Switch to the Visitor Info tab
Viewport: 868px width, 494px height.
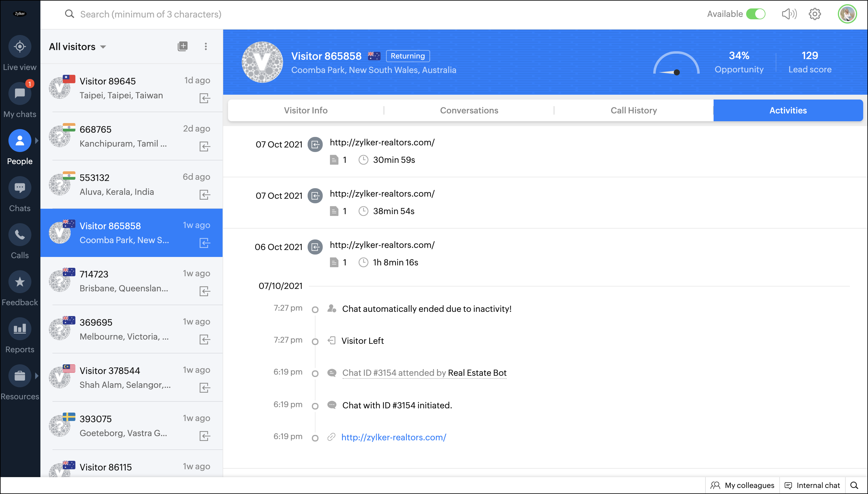pyautogui.click(x=305, y=110)
